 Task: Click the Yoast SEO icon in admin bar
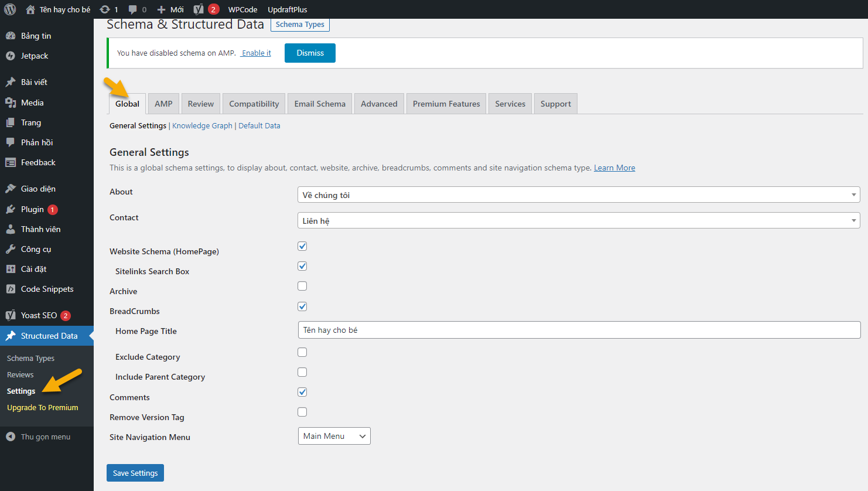(x=199, y=9)
